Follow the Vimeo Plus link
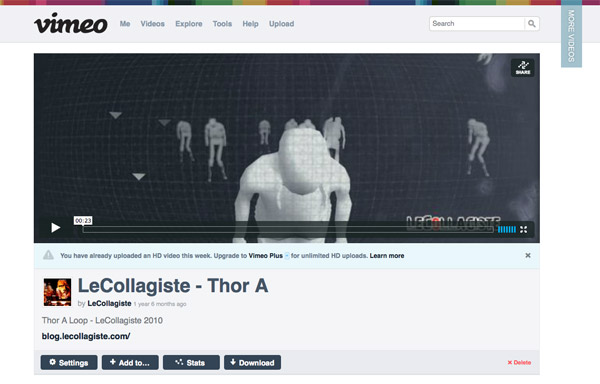Screen dimensions: 600x384 [266, 255]
